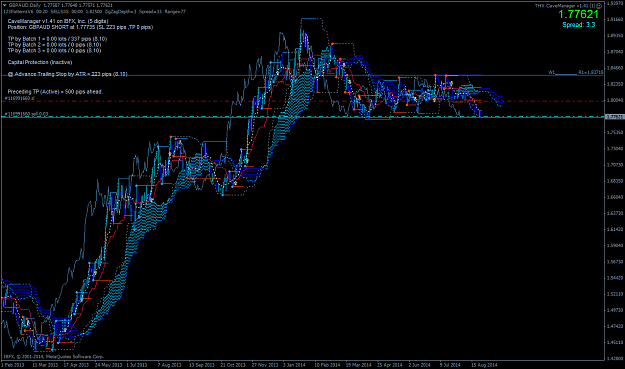Click the 19 Mar 2014 date label

tap(358, 365)
